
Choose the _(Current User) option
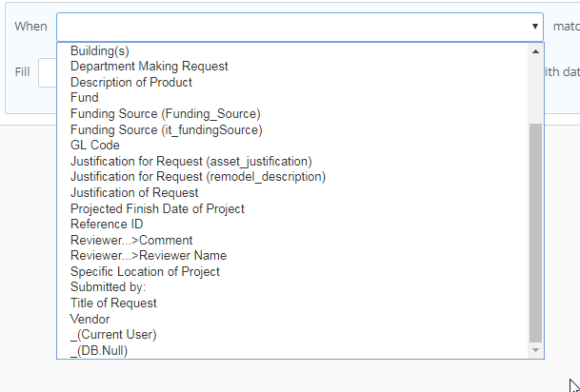click(x=113, y=334)
